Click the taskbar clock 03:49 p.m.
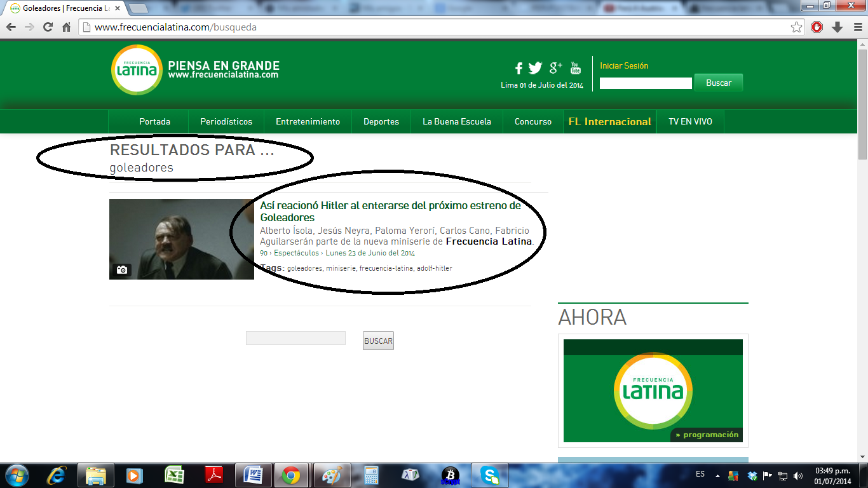Image resolution: width=868 pixels, height=488 pixels. pos(832,471)
